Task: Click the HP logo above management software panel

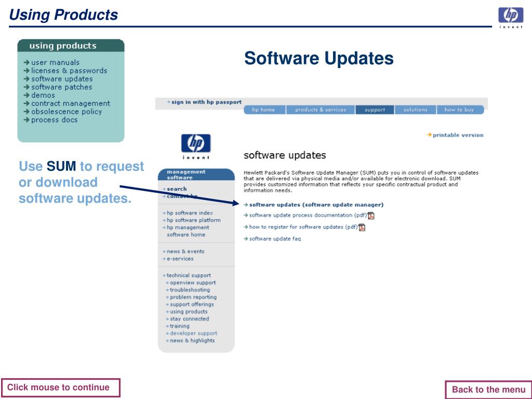Action: (196, 146)
